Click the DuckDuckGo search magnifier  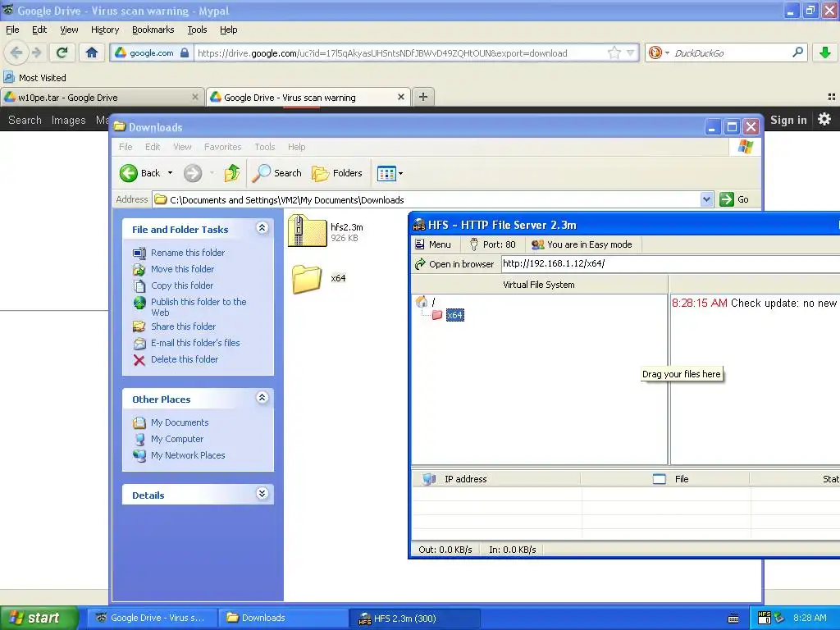click(797, 52)
